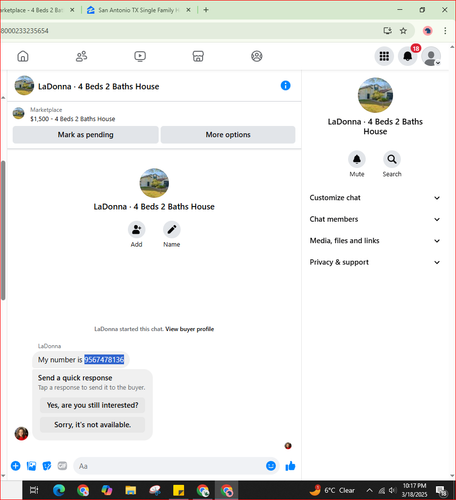The width and height of the screenshot is (456, 500).
Task: Open the emoji picker in the message box
Action: click(271, 466)
